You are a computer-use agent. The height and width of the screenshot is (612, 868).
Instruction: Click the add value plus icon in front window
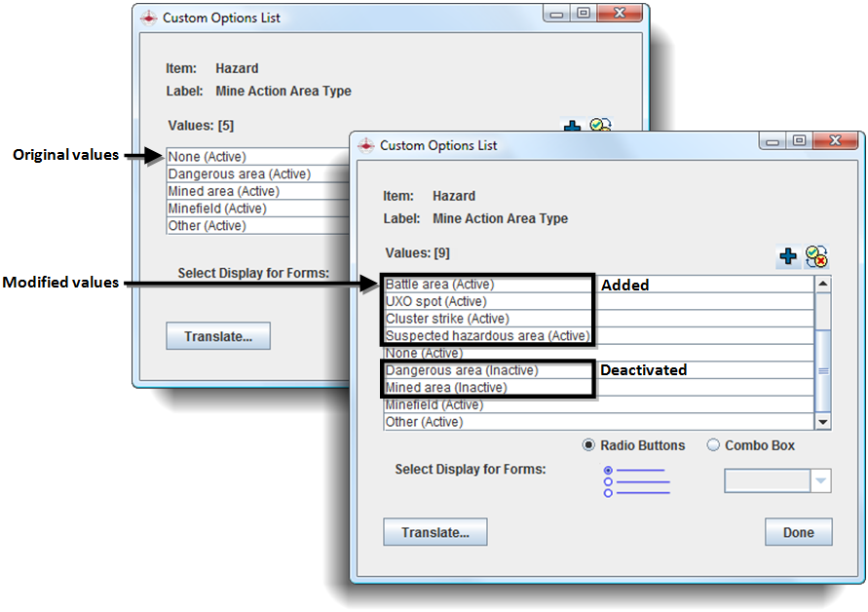coord(788,256)
